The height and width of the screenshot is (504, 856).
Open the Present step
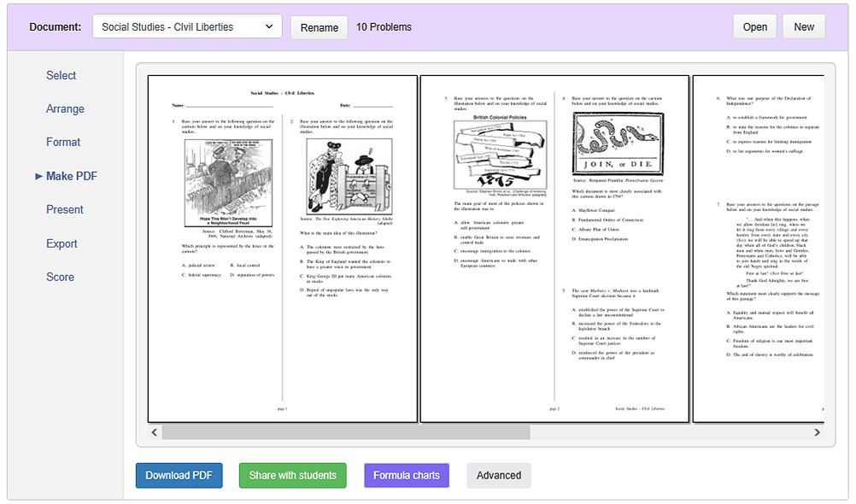(x=65, y=209)
